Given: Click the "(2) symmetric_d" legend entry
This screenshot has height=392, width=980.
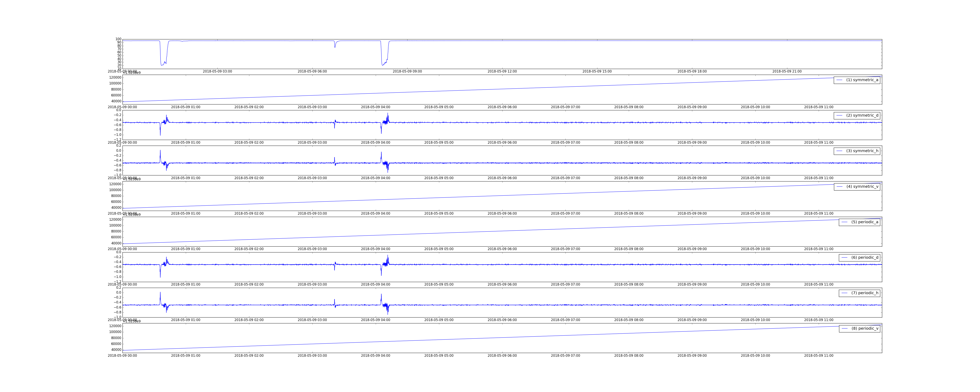Looking at the screenshot, I should (x=857, y=115).
